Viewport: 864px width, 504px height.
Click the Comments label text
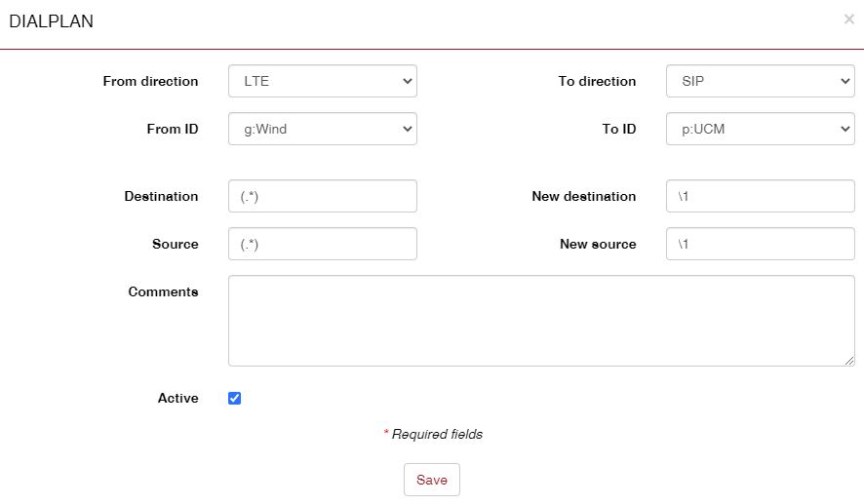tap(163, 291)
